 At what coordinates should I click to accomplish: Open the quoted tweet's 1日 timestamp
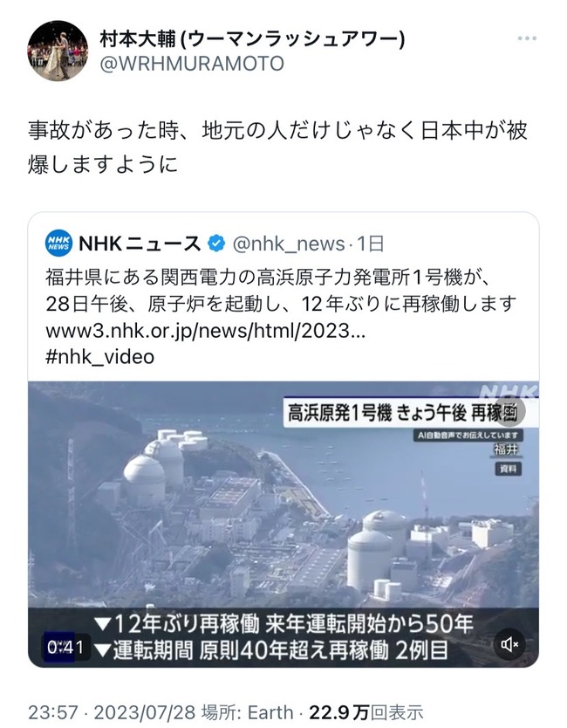[x=370, y=244]
